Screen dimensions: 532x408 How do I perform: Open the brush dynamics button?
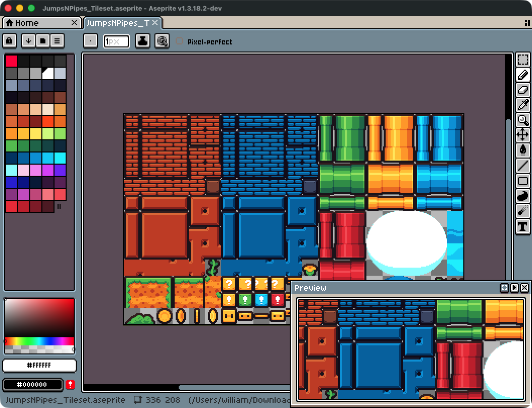[162, 41]
